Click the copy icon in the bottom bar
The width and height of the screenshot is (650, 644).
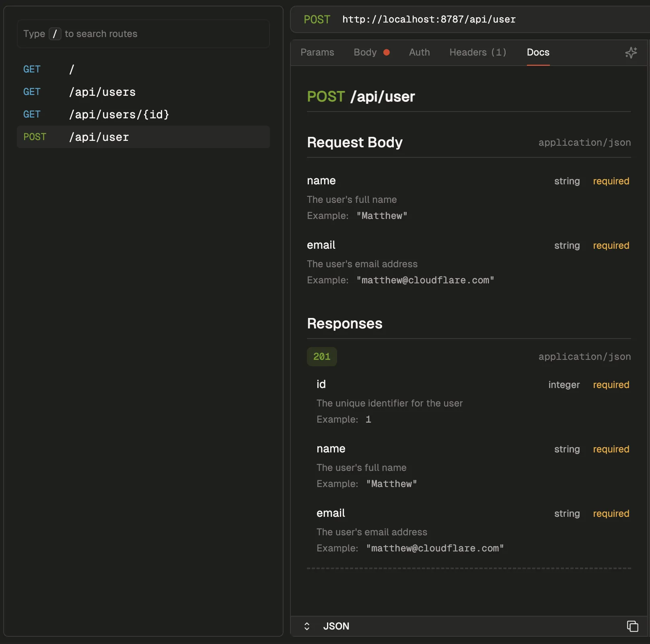tap(633, 626)
